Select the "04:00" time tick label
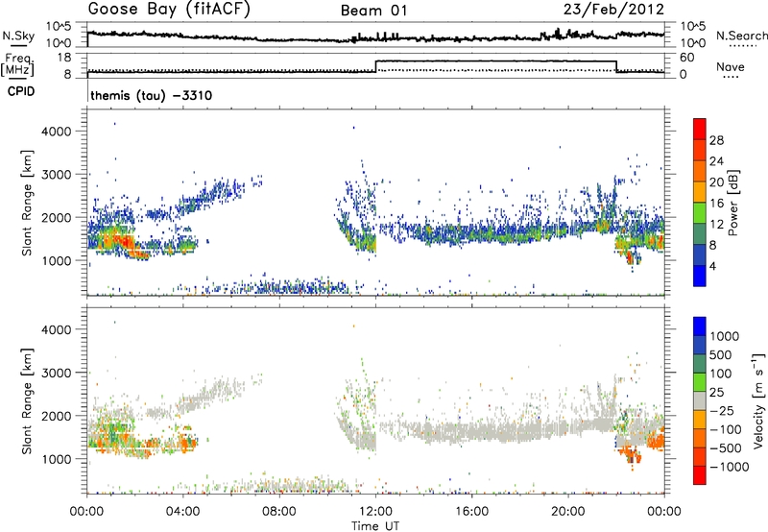 (x=183, y=512)
